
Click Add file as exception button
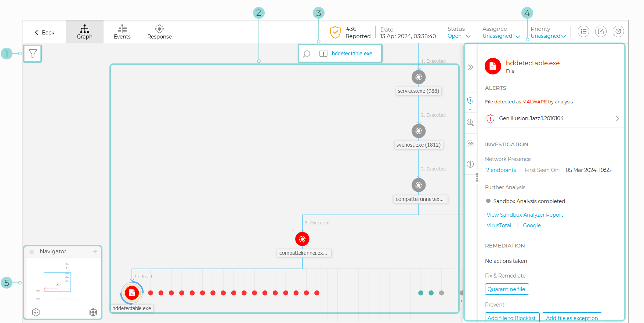click(x=572, y=318)
